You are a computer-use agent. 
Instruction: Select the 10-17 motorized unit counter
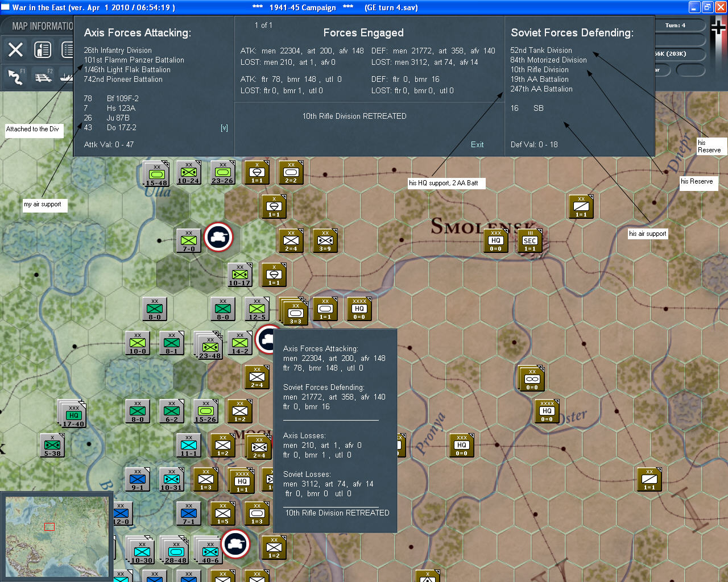[x=240, y=275]
